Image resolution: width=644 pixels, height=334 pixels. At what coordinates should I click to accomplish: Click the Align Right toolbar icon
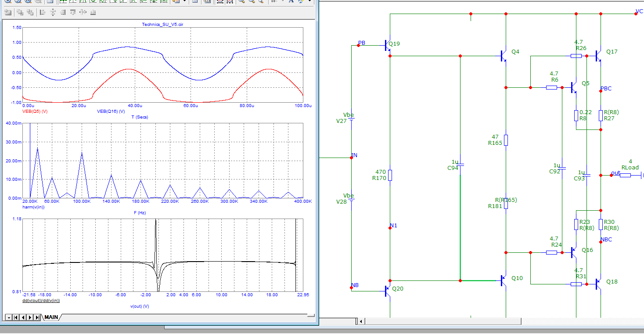pos(63,12)
